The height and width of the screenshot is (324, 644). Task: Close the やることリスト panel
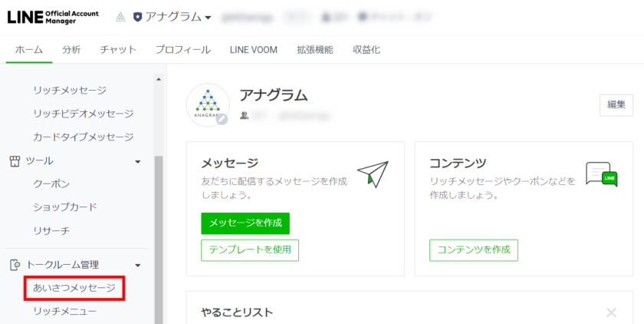tap(611, 312)
